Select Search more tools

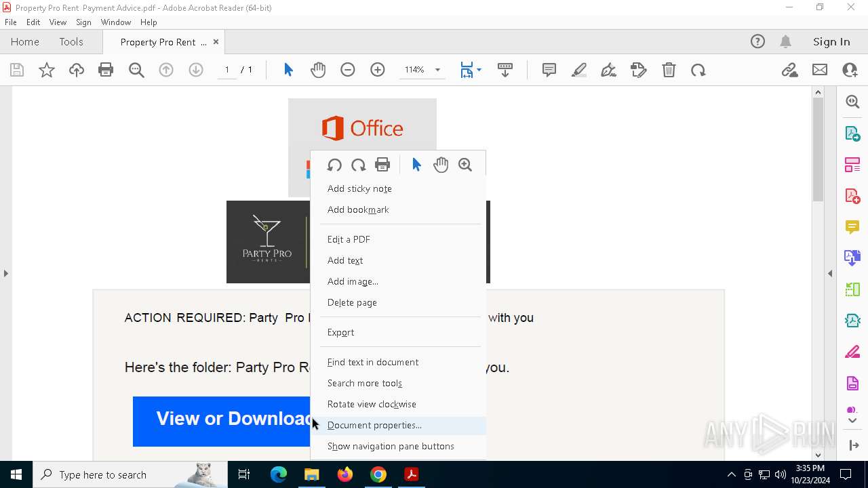tap(398, 383)
